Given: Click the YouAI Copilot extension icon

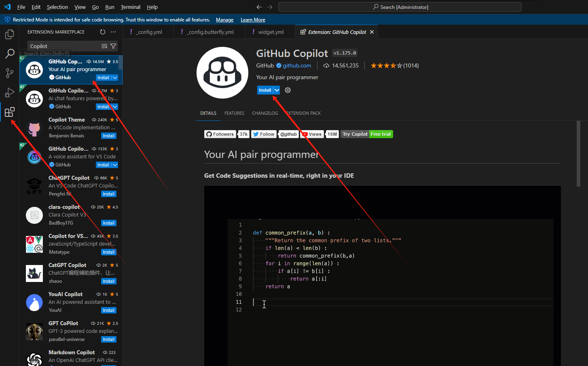Looking at the screenshot, I should click(x=34, y=303).
